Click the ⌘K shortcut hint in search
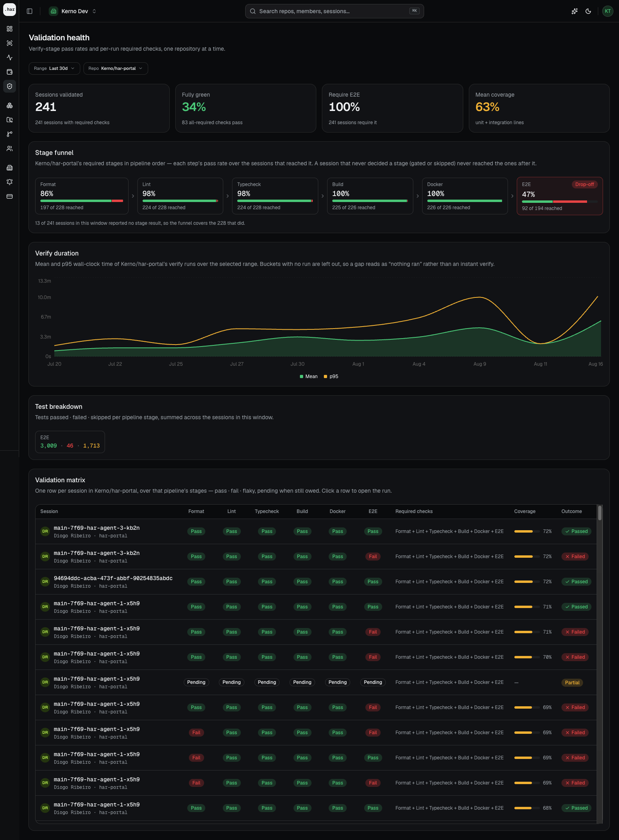 tap(415, 11)
